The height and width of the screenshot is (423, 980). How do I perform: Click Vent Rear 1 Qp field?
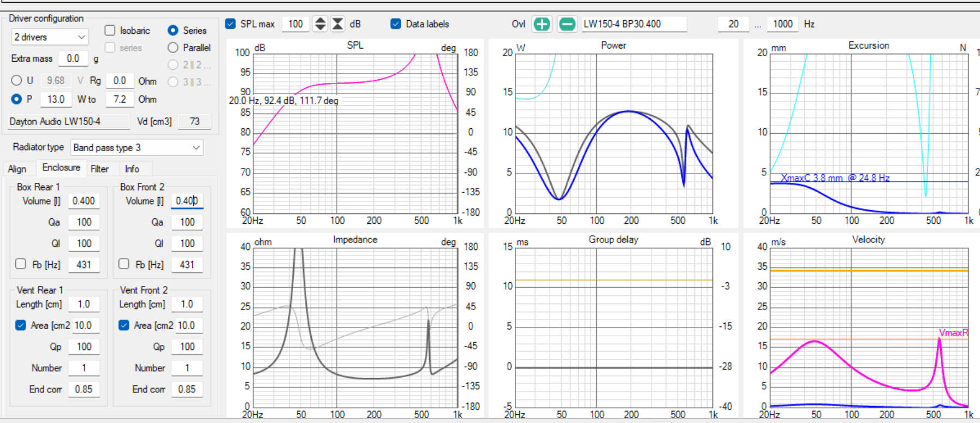click(x=84, y=347)
